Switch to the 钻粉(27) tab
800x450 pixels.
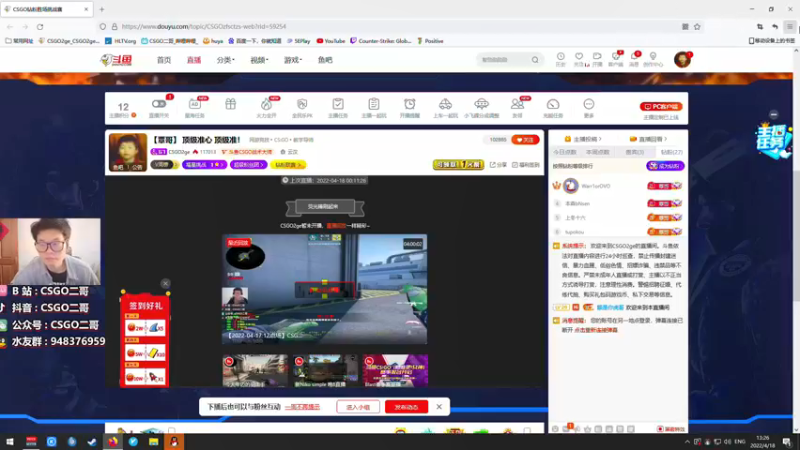[671, 152]
